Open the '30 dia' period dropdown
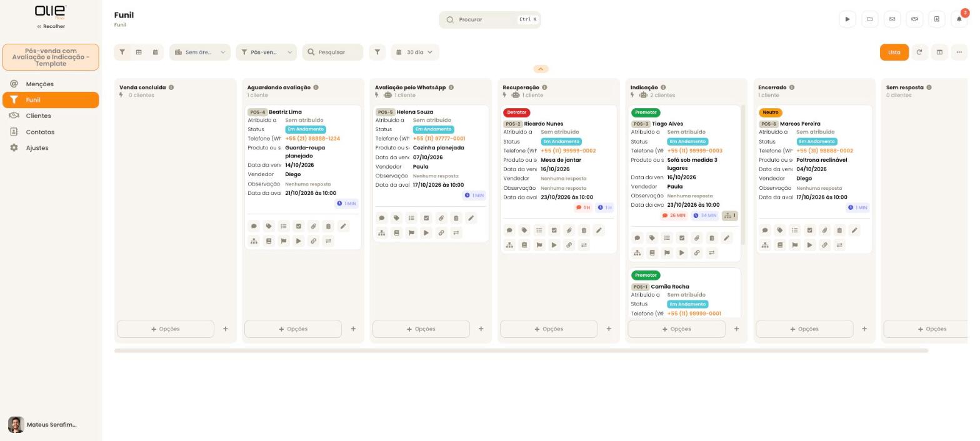 tap(415, 52)
